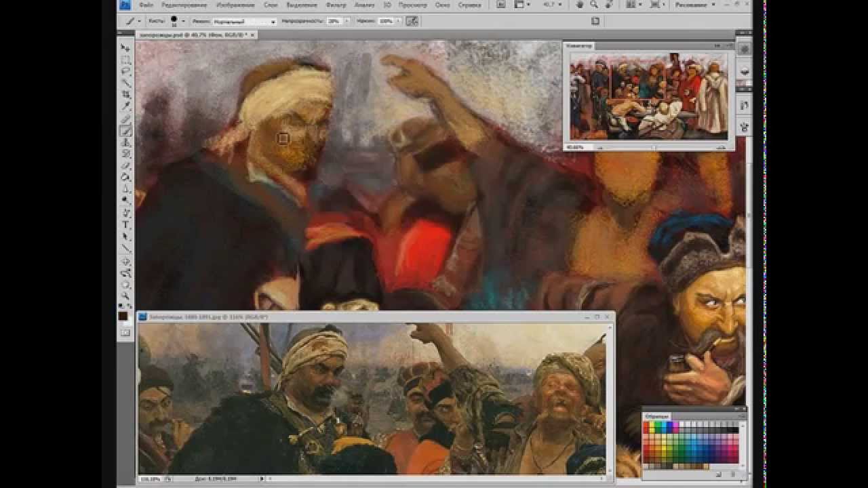Viewport: 868px width, 488px height.
Task: Toggle airbrush mode in options bar
Action: click(x=412, y=21)
